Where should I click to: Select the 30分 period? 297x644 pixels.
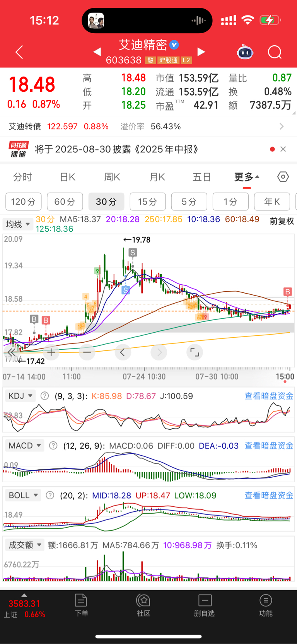106,202
